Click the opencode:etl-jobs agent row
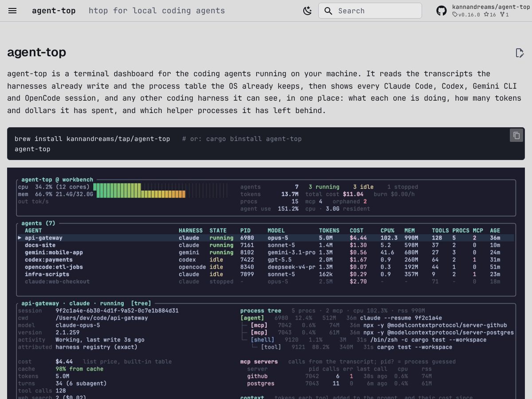532x399 pixels. (x=266, y=267)
